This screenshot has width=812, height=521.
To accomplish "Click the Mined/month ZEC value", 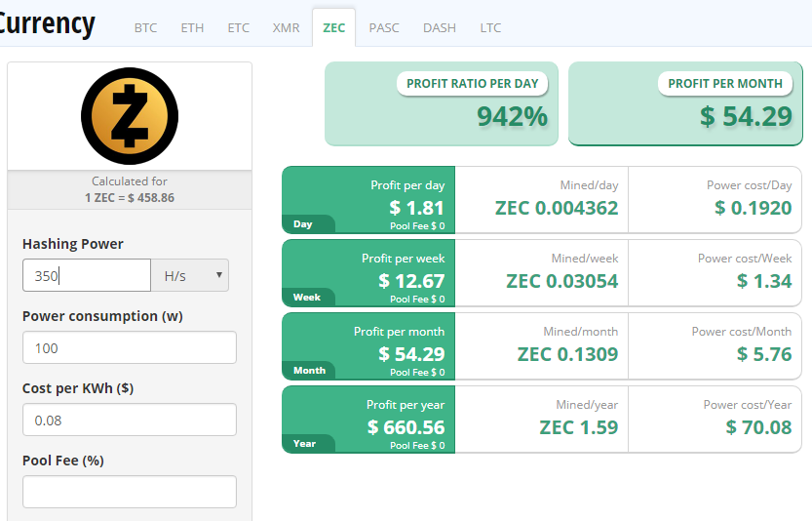I will 556,354.
